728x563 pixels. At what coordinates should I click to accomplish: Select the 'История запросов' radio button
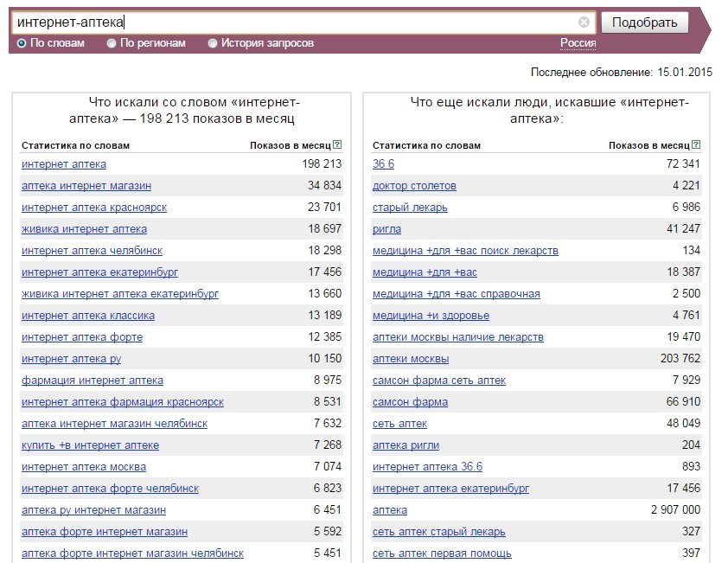click(213, 43)
